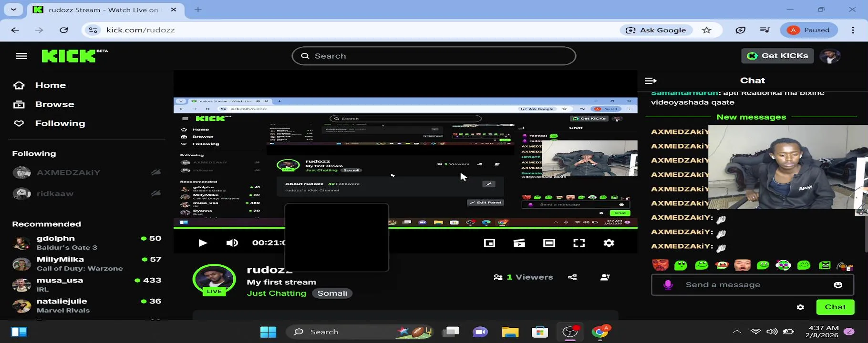Insert the red-faced man emote
The height and width of the screenshot is (343, 868).
pyautogui.click(x=660, y=265)
